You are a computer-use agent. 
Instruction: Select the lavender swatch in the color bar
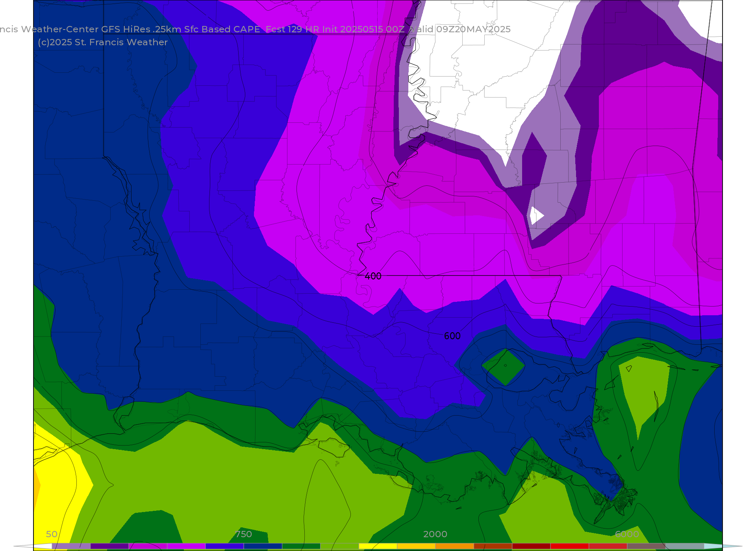[x=71, y=546]
